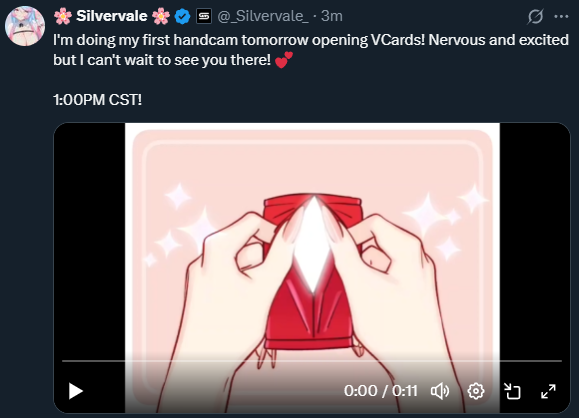Open the video settings gear
Screen dimensions: 579x418
coord(476,391)
